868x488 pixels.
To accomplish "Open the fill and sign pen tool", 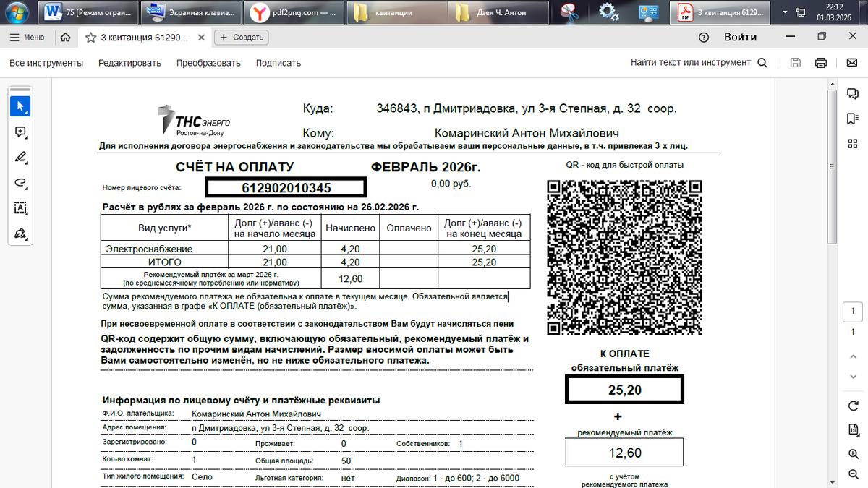I will 20,234.
